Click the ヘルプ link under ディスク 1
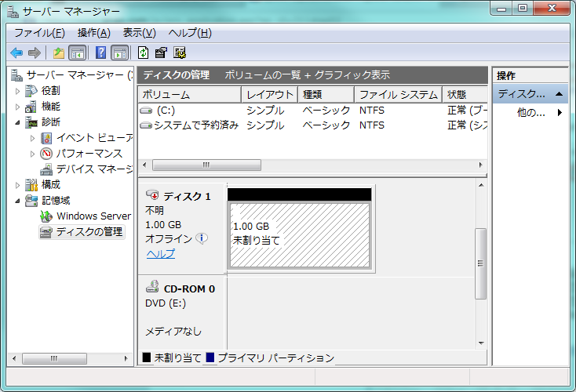This screenshot has width=576, height=392. (x=161, y=254)
